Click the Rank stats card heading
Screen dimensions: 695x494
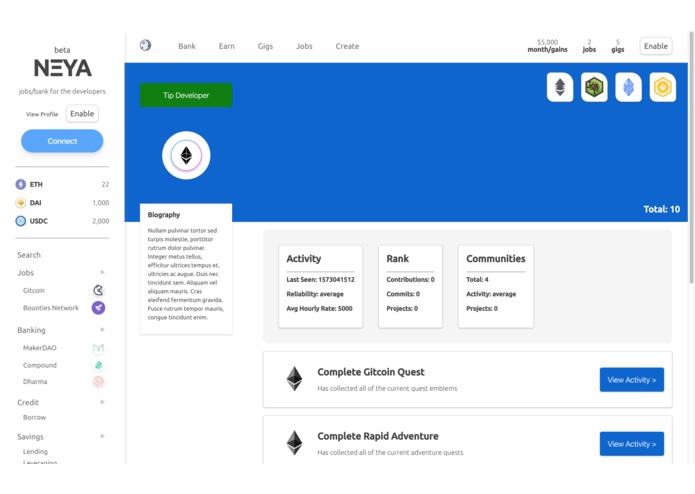click(398, 259)
